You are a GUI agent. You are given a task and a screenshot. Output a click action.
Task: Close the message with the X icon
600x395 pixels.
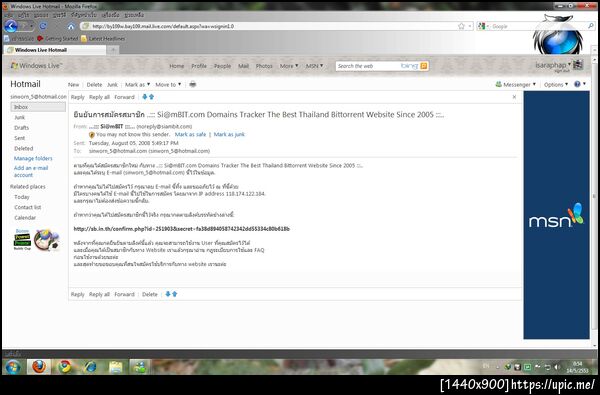pos(514,97)
